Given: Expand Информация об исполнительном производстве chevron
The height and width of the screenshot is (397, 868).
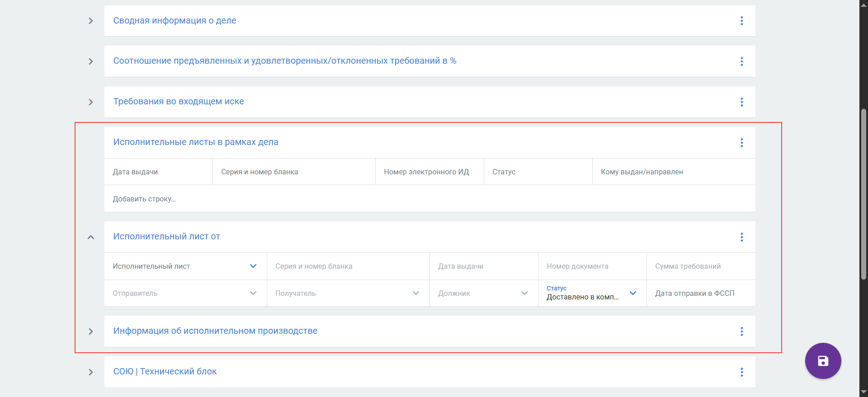Looking at the screenshot, I should [91, 332].
